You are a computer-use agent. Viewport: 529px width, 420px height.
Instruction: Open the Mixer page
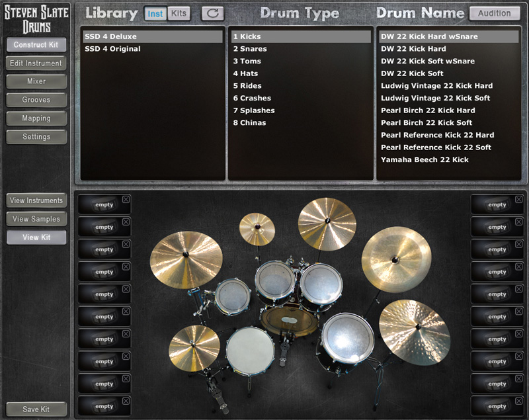tap(36, 81)
